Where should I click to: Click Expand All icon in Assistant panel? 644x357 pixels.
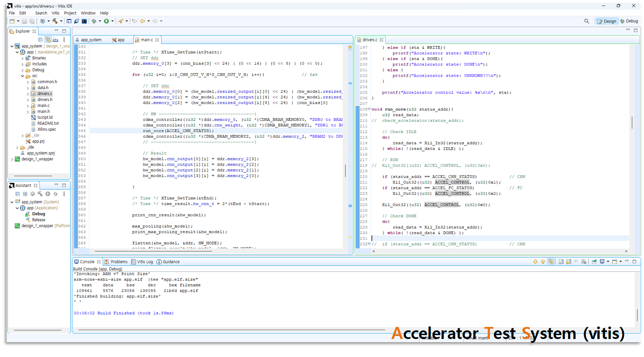pyautogui.click(x=25, y=194)
